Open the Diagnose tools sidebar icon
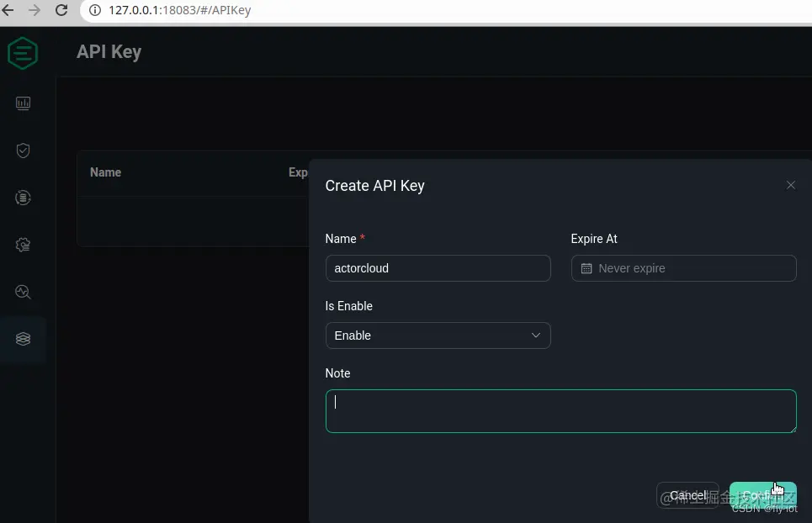 click(x=23, y=292)
